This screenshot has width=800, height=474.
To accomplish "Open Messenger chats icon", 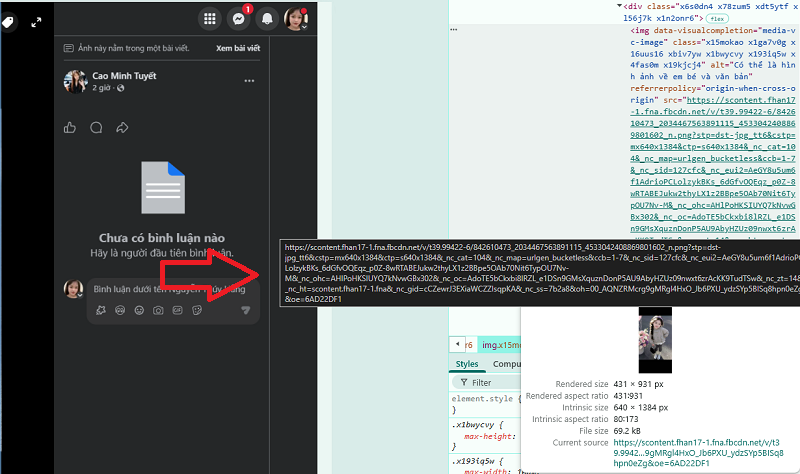I will click(238, 19).
